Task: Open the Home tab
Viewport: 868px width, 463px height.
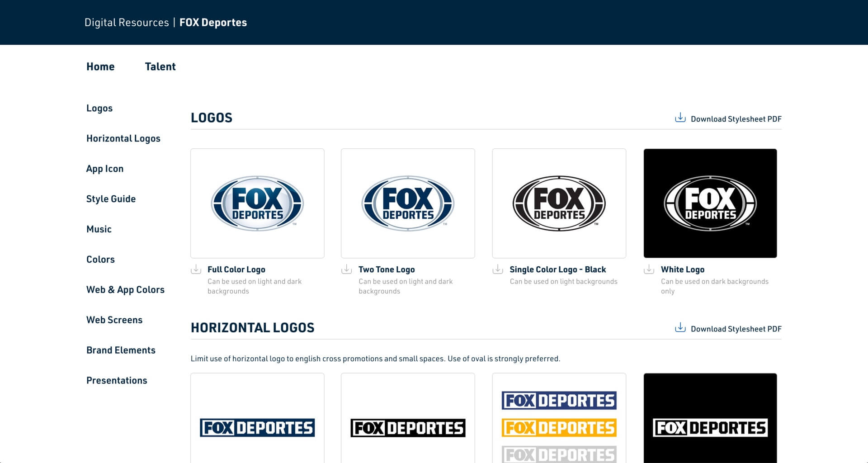Action: tap(100, 66)
